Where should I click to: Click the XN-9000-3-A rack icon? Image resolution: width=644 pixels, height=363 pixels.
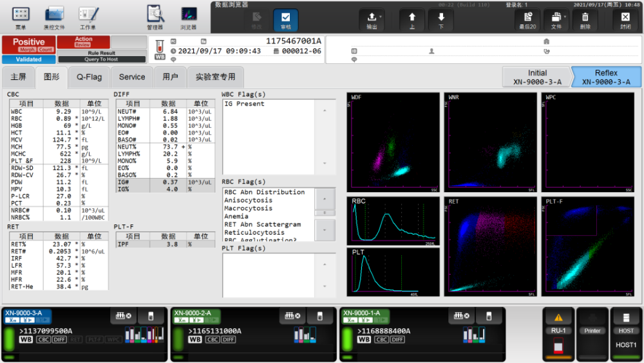(123, 316)
